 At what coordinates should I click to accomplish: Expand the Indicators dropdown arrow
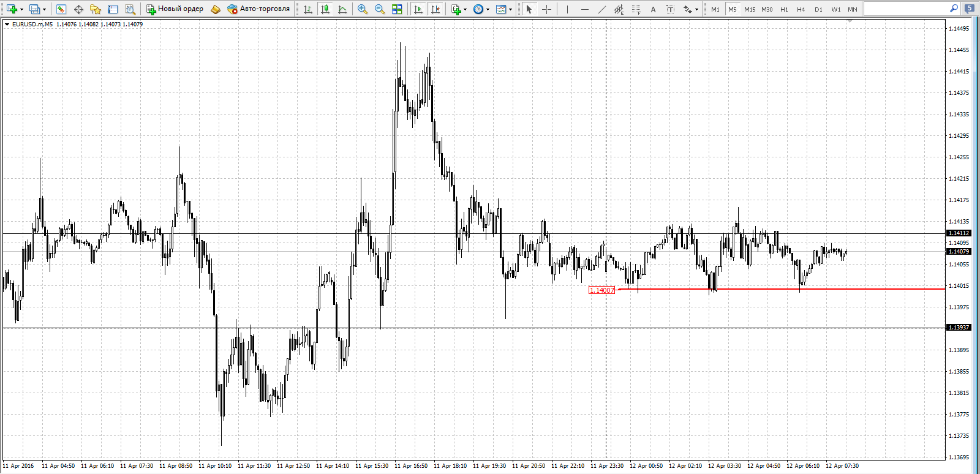click(x=466, y=10)
